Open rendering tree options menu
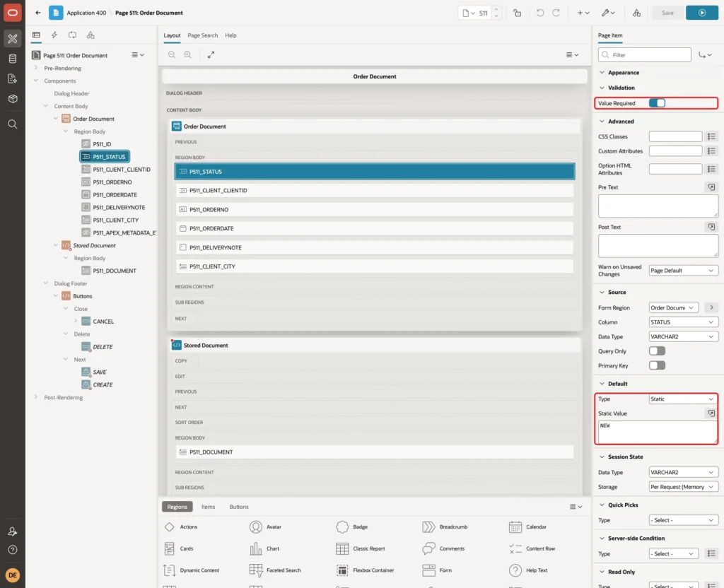 point(138,55)
